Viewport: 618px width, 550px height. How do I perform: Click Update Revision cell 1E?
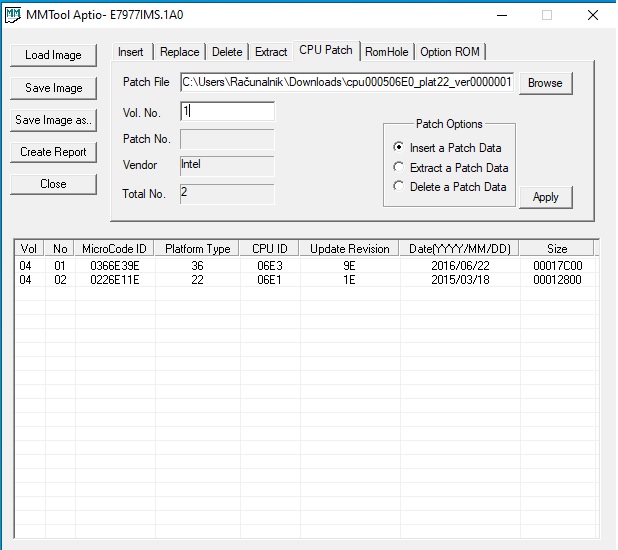(x=349, y=280)
